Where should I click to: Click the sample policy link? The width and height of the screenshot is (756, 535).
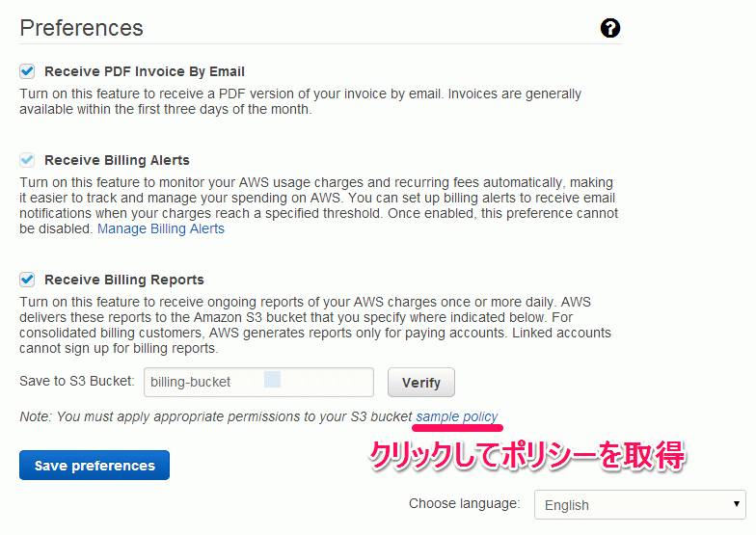(457, 416)
